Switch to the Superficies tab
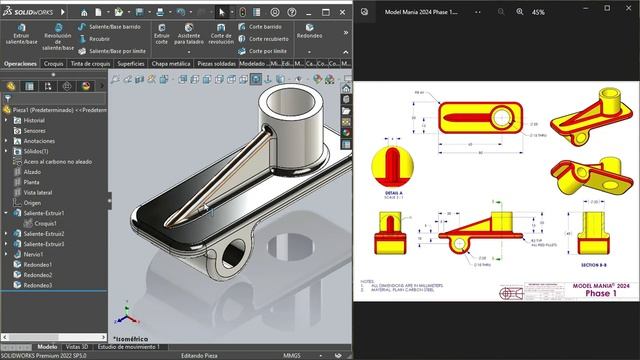Viewport: 640px width, 360px height. tap(131, 64)
